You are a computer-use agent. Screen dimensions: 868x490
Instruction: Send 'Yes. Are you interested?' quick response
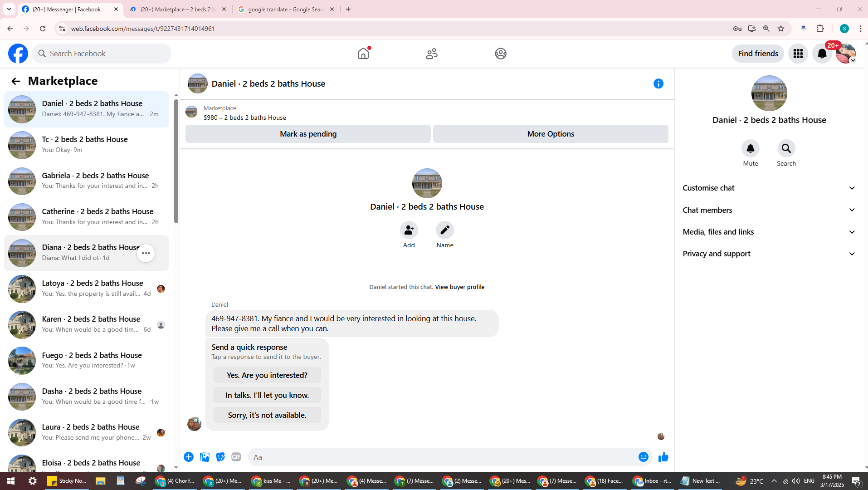tap(267, 375)
